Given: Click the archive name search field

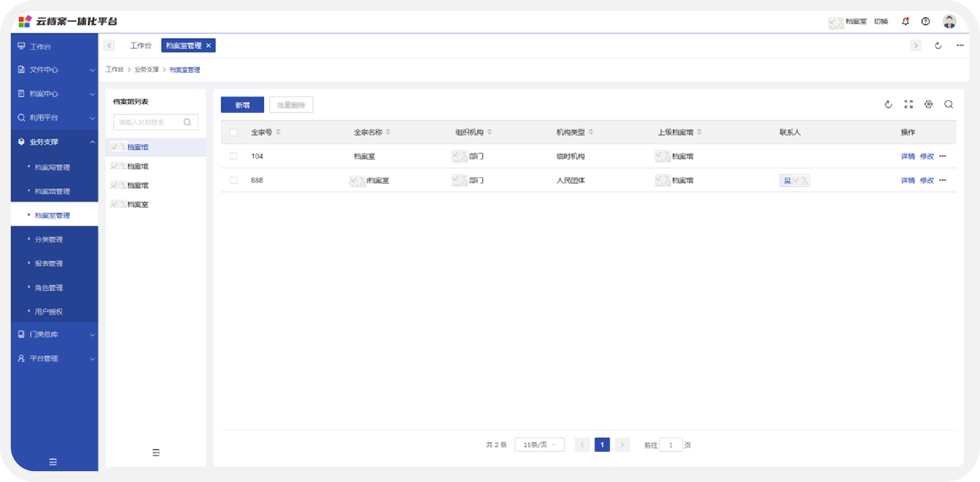Looking at the screenshot, I should (x=150, y=122).
